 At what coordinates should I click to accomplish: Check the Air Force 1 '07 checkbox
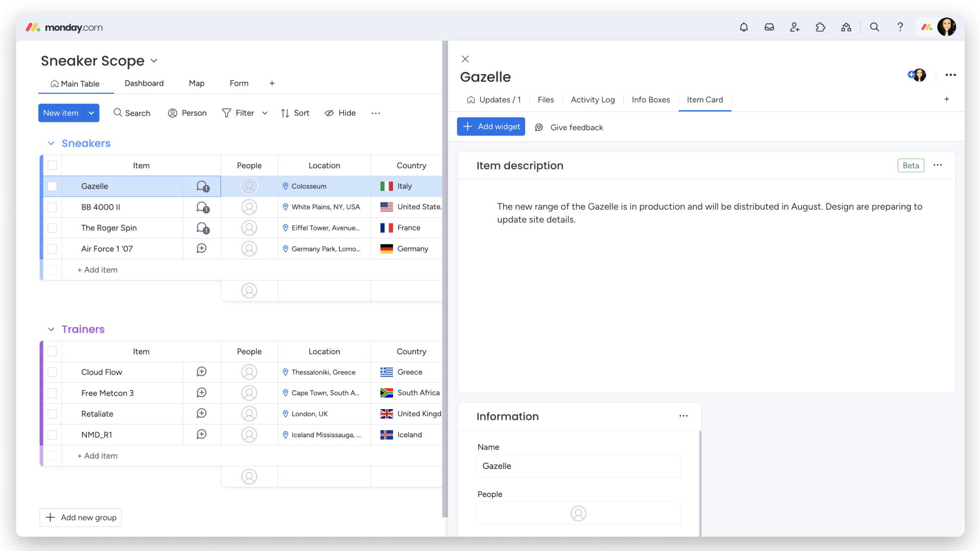point(52,249)
